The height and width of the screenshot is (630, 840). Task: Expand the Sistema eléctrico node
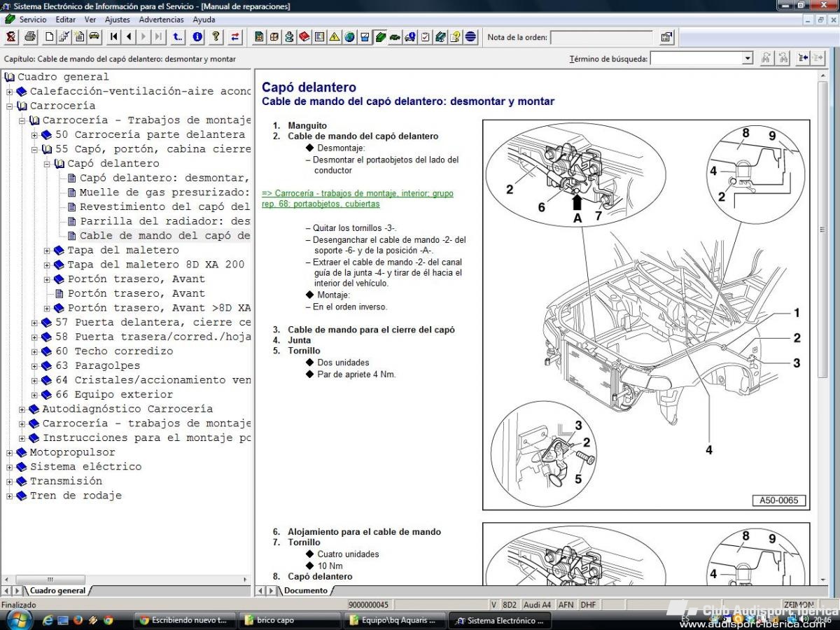[x=10, y=467]
